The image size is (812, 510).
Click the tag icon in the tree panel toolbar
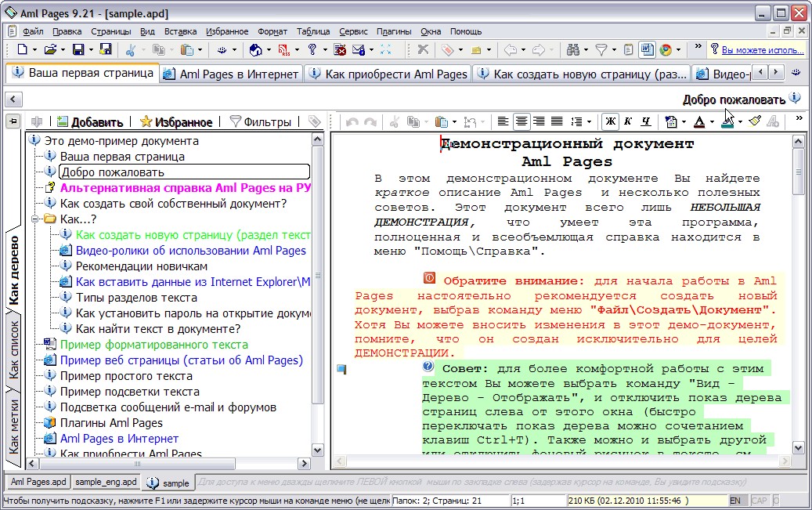pyautogui.click(x=314, y=121)
